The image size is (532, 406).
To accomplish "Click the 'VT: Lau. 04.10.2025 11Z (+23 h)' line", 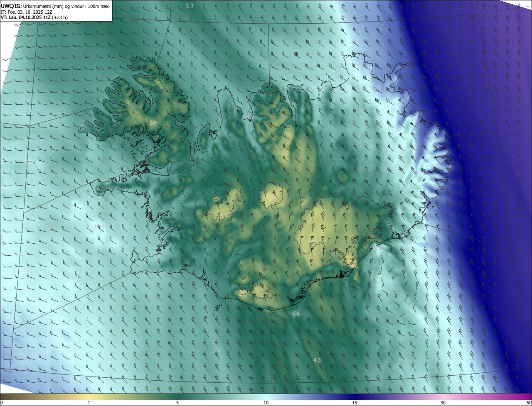I will coord(34,17).
